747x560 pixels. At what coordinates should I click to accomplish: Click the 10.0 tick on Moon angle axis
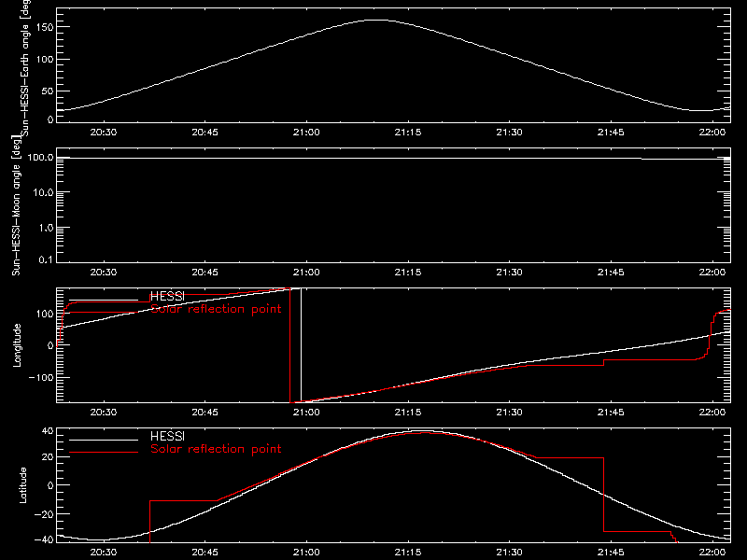coord(44,192)
